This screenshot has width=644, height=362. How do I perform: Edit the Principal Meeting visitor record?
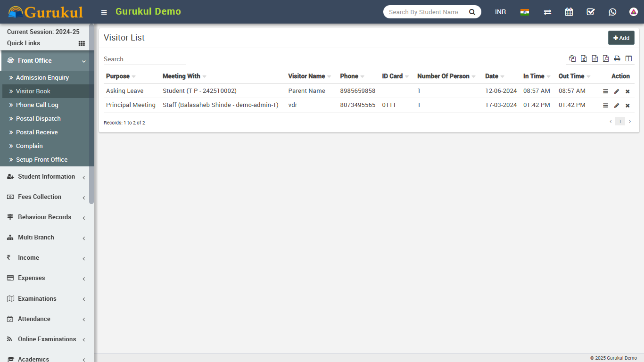617,106
